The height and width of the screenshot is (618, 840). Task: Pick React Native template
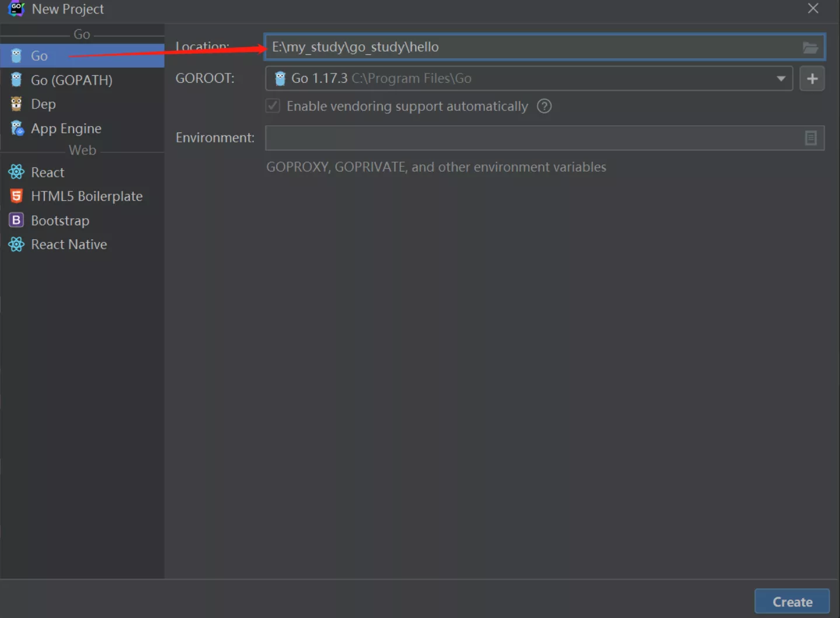coord(82,245)
